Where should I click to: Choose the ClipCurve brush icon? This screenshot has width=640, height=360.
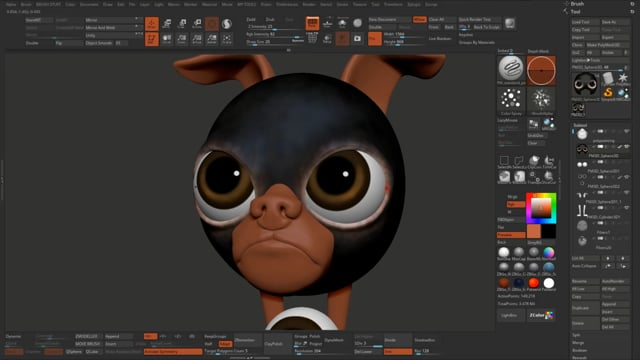coord(534,161)
